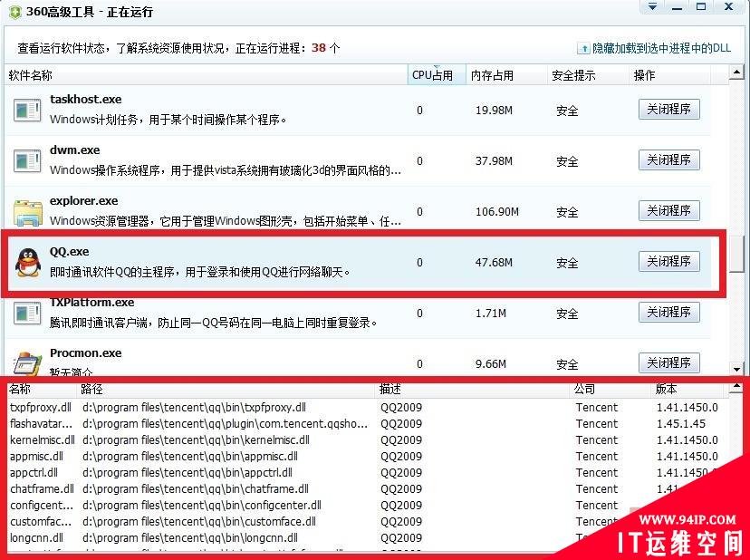Select the explorer.exe folder icon
Image resolution: width=750 pixels, height=560 pixels.
point(28,213)
